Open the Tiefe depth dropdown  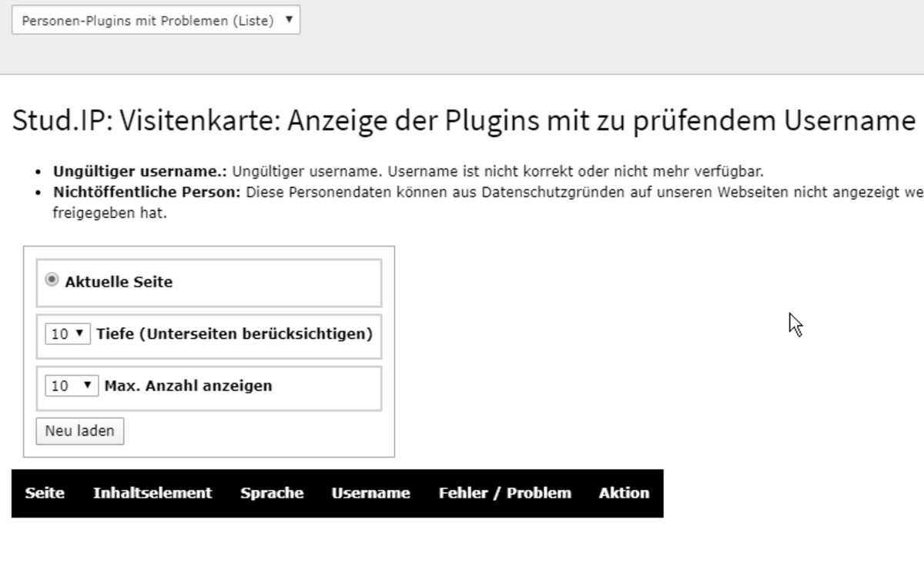pos(68,334)
